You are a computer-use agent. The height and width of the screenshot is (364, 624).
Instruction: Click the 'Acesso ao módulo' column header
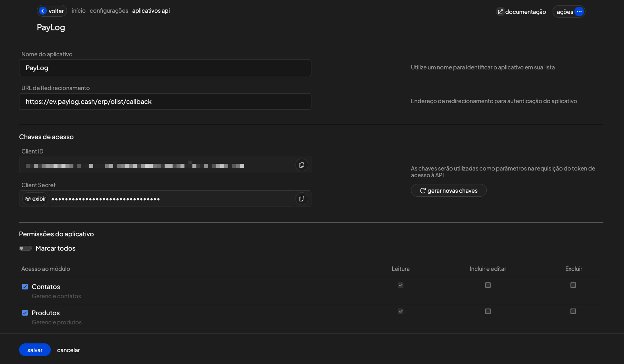click(x=46, y=269)
